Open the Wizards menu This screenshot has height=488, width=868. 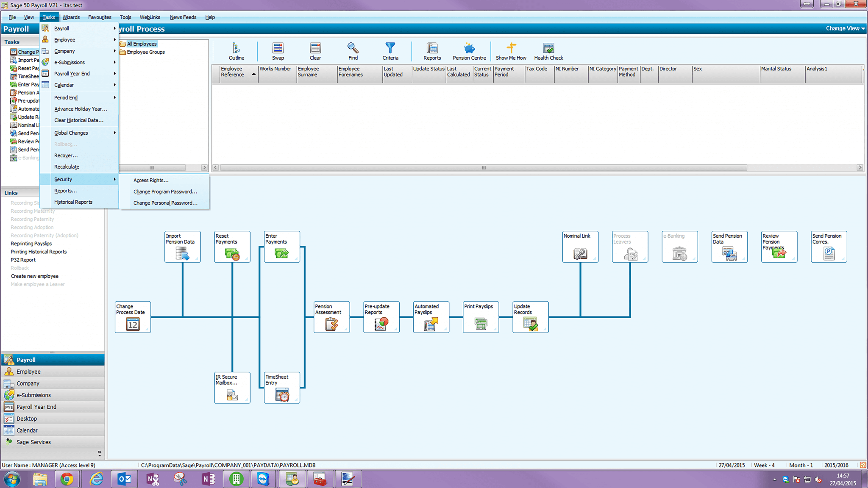(x=71, y=17)
